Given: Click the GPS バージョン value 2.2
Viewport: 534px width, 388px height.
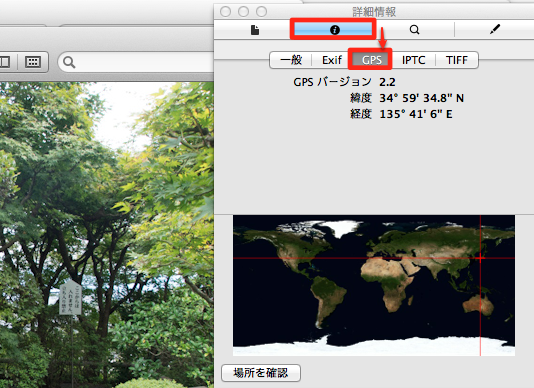Looking at the screenshot, I should click(x=387, y=82).
